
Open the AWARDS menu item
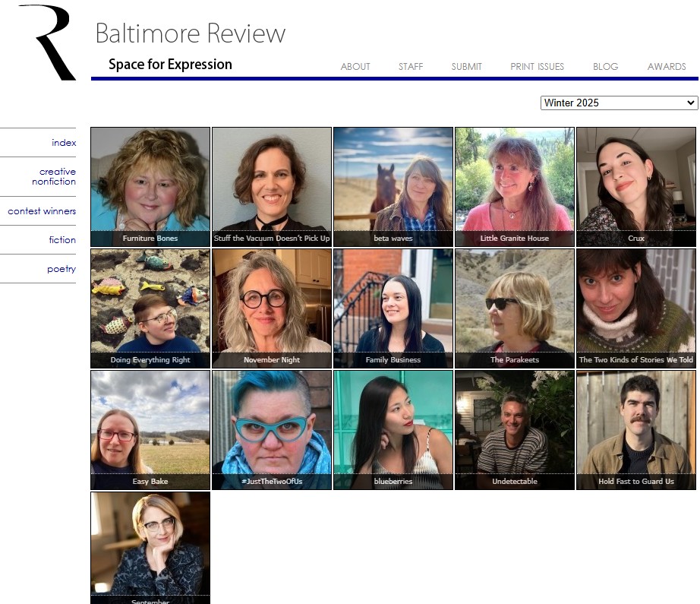[667, 67]
